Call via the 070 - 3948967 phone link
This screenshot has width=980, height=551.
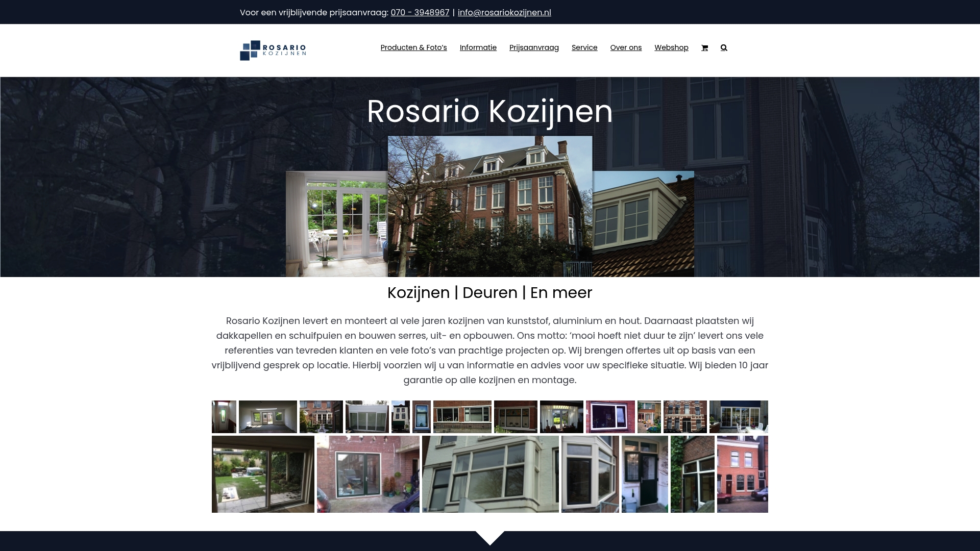coord(420,12)
